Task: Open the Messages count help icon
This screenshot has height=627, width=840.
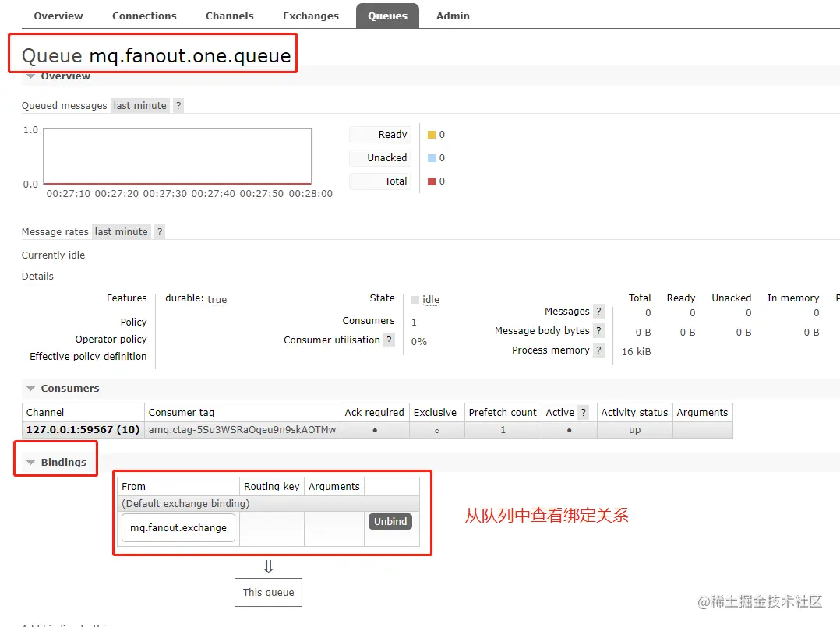Action: [x=597, y=311]
